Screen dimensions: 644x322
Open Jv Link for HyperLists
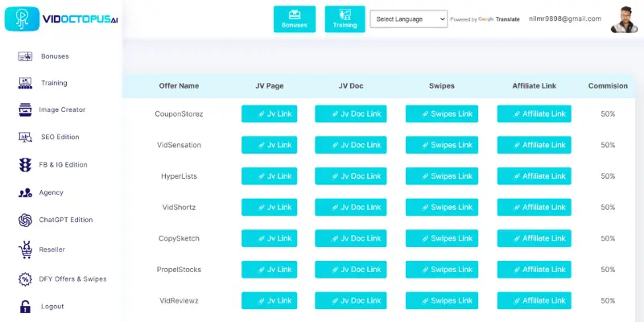(x=270, y=176)
